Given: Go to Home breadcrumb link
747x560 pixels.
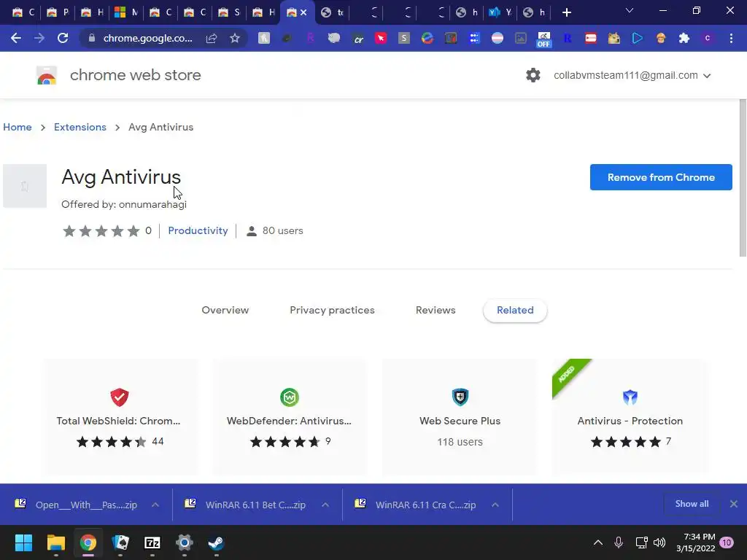Looking at the screenshot, I should point(18,127).
